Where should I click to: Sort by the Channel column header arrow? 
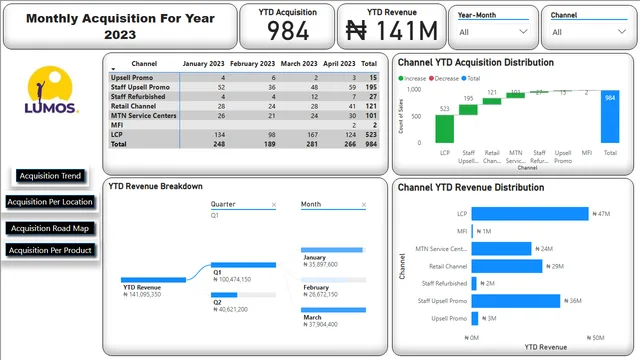click(x=113, y=69)
